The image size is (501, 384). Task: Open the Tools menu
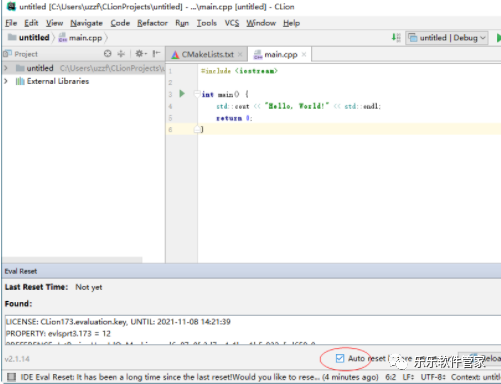[207, 23]
